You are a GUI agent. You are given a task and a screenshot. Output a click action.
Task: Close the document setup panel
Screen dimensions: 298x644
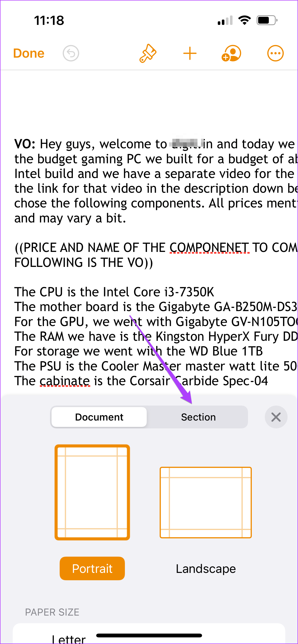[x=276, y=417]
